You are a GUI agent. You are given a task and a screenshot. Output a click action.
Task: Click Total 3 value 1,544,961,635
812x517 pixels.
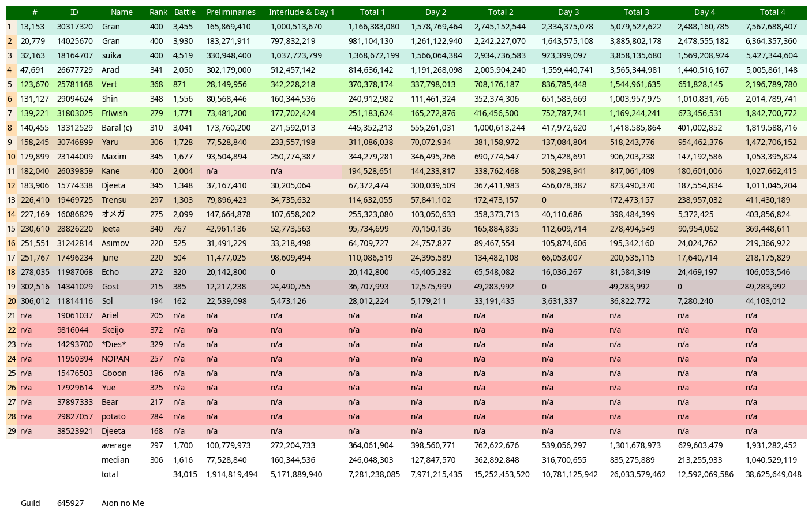click(635, 84)
